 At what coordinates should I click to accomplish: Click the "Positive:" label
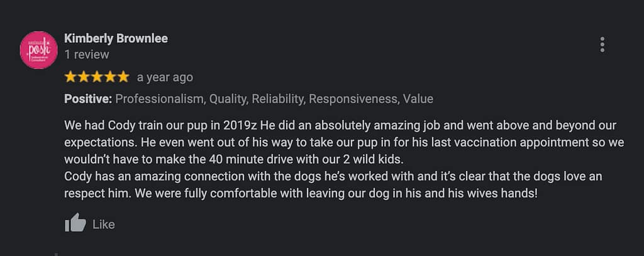tap(88, 99)
